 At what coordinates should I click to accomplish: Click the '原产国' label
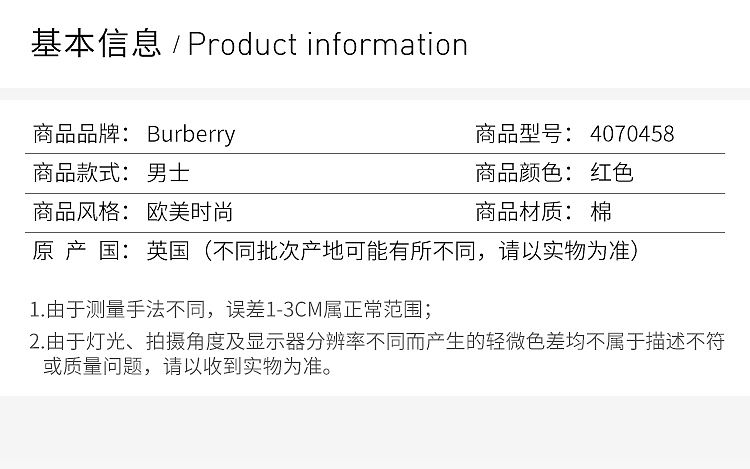pyautogui.click(x=76, y=251)
